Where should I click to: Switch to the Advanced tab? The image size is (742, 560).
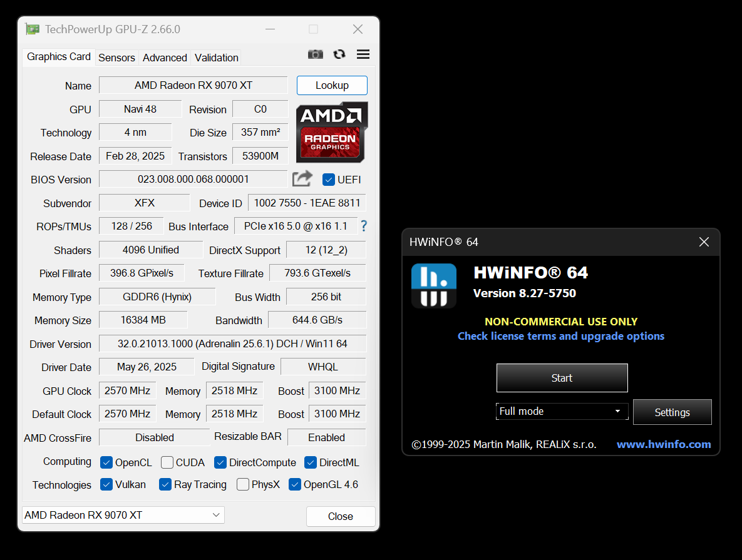click(x=165, y=58)
